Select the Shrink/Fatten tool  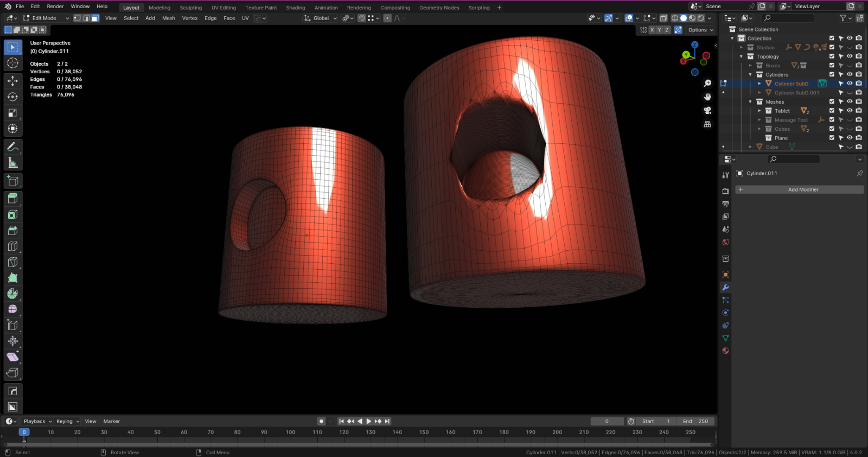[x=13, y=341]
